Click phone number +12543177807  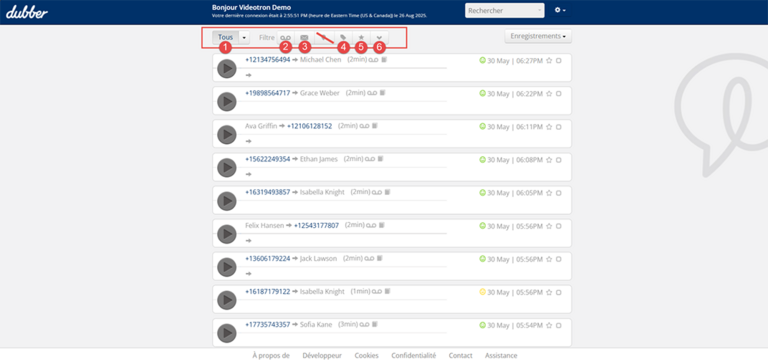[316, 225]
